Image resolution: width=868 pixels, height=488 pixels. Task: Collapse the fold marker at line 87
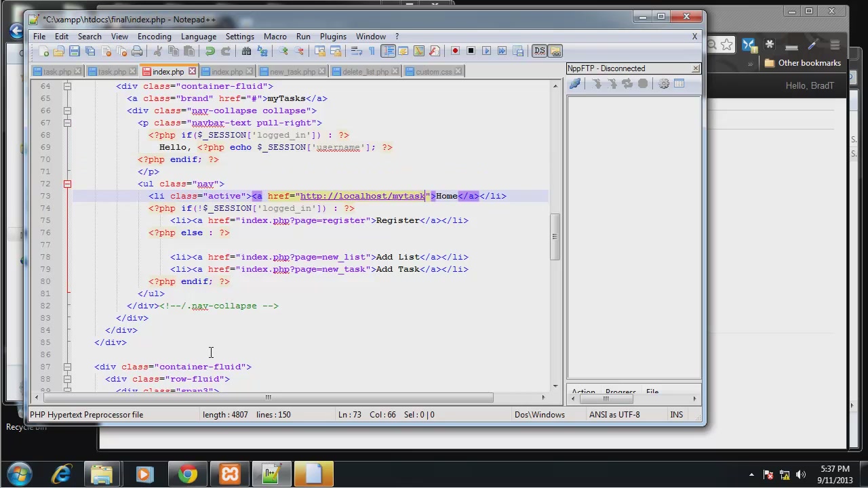[67, 367]
